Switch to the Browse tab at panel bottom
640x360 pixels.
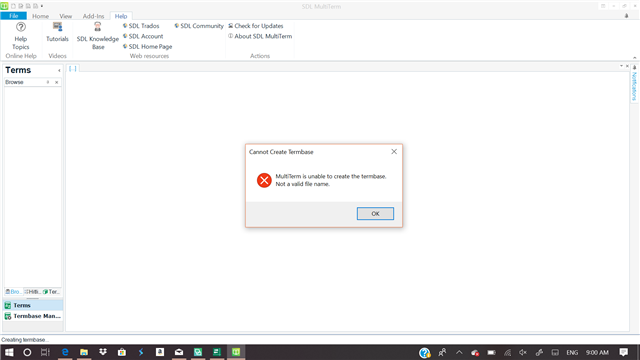tap(13, 291)
